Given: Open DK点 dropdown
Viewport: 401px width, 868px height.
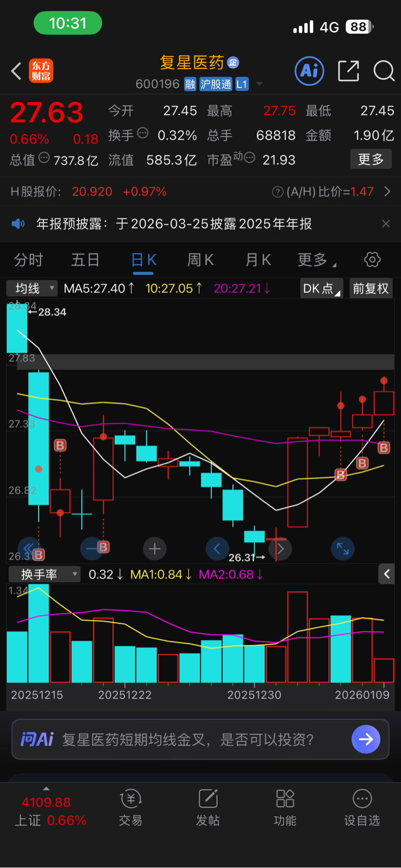Looking at the screenshot, I should coord(321,288).
